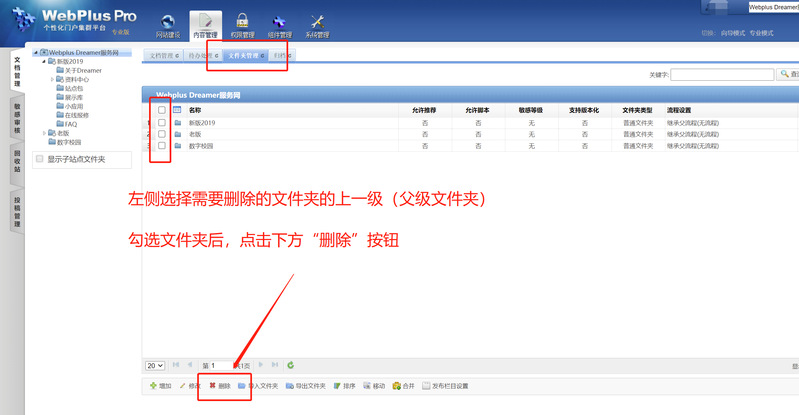
Task: Click the 权限管理 padlock icon
Action: click(242, 22)
